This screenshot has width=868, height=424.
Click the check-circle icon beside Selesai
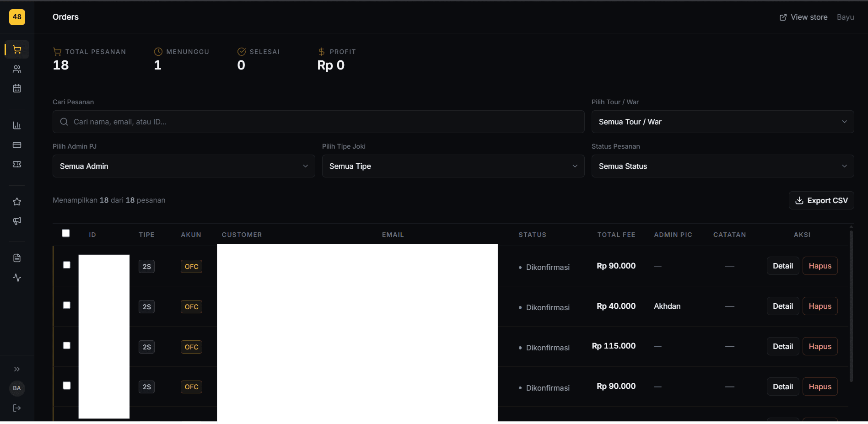242,52
